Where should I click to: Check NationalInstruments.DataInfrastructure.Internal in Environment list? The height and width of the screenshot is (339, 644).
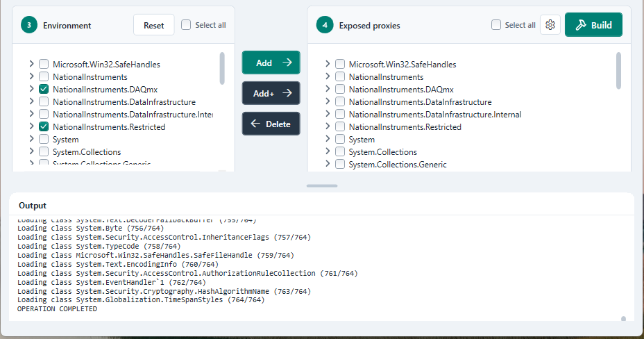coord(44,114)
